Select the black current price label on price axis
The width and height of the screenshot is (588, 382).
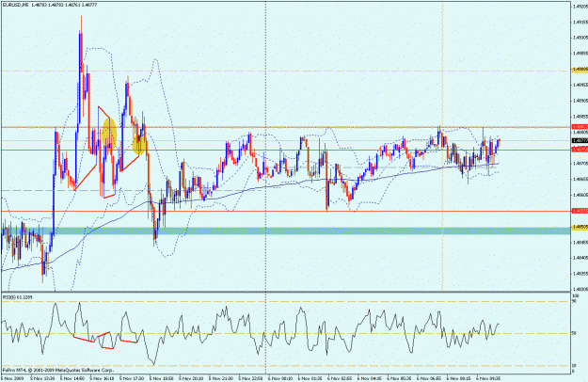[580, 140]
